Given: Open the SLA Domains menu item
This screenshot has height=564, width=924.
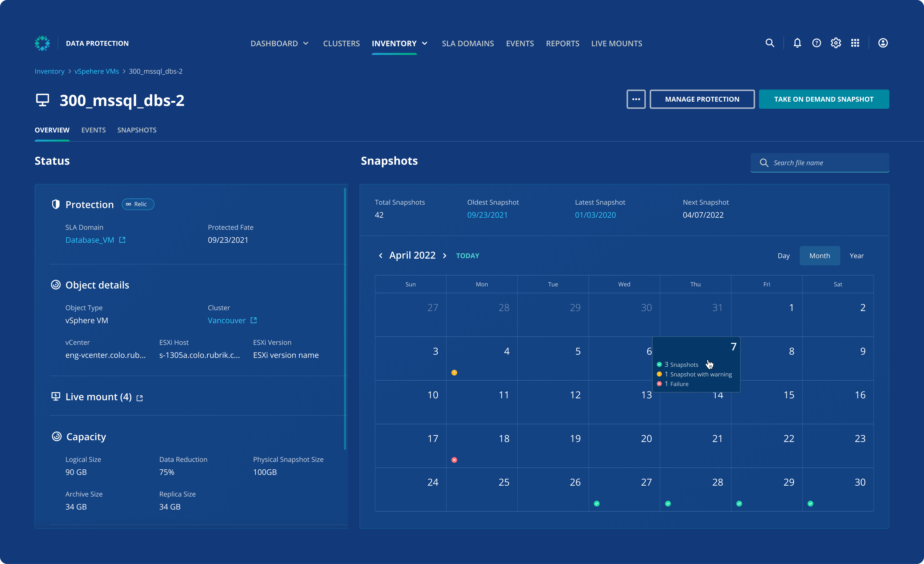Looking at the screenshot, I should [x=468, y=43].
